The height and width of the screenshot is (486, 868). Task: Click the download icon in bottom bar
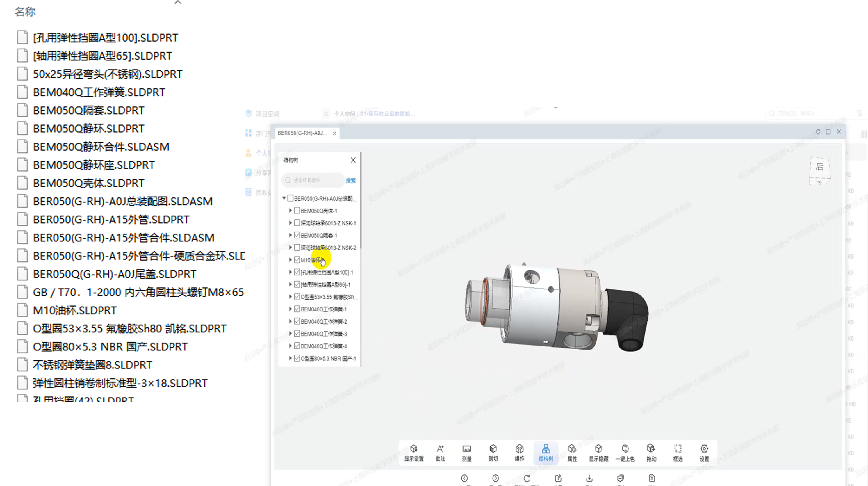(x=589, y=478)
